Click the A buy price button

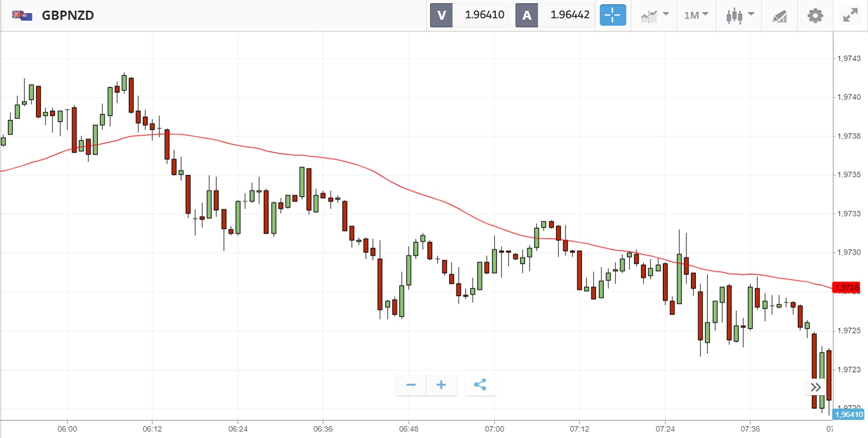(555, 15)
